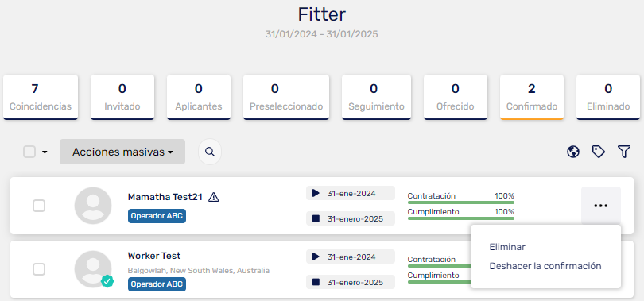The width and height of the screenshot is (644, 301).
Task: Open three-dots menu for Mamatha Test21
Action: coord(601,206)
